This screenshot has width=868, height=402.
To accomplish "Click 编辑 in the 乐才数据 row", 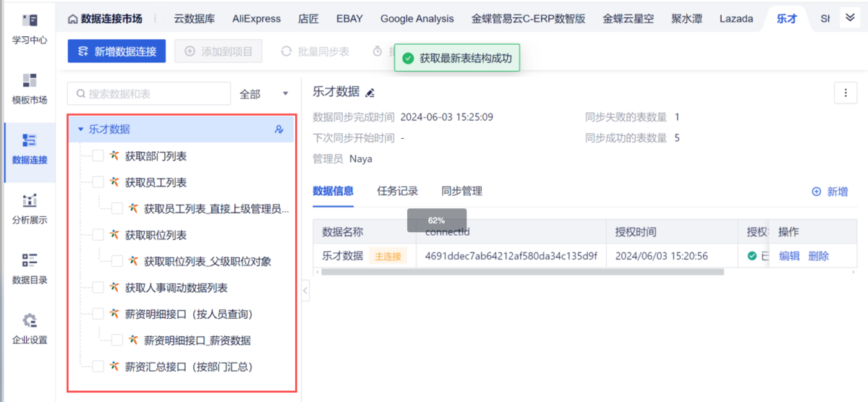I will pyautogui.click(x=789, y=256).
